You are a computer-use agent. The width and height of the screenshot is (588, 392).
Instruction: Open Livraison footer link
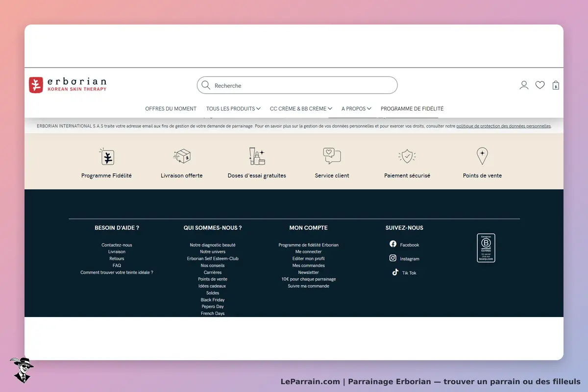(x=117, y=252)
